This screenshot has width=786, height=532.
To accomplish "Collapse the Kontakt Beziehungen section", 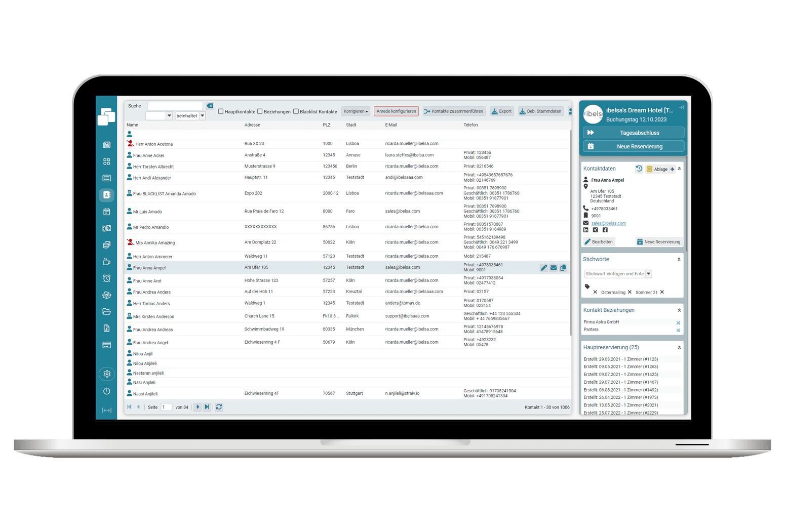I will (x=679, y=310).
